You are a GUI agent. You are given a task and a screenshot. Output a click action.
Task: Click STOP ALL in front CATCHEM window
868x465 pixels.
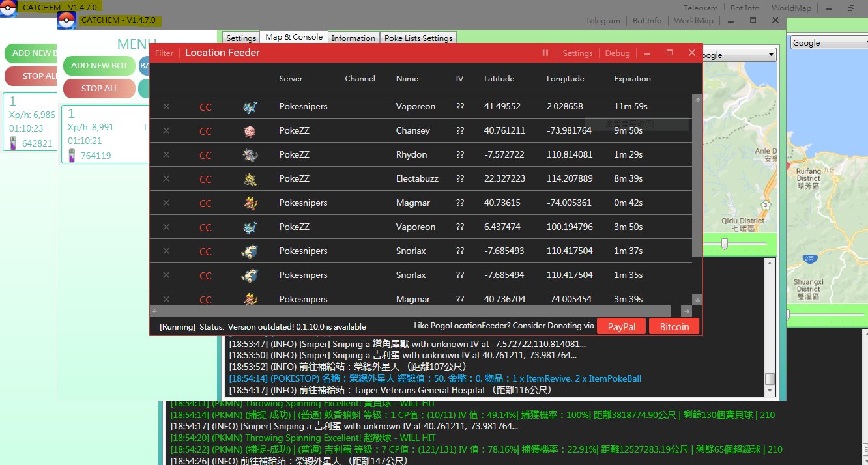coord(99,89)
